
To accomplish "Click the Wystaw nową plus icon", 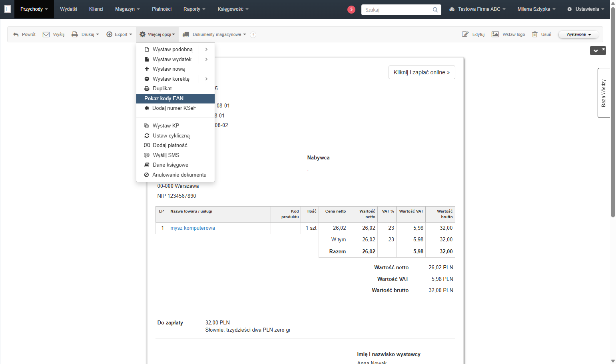I will point(147,69).
